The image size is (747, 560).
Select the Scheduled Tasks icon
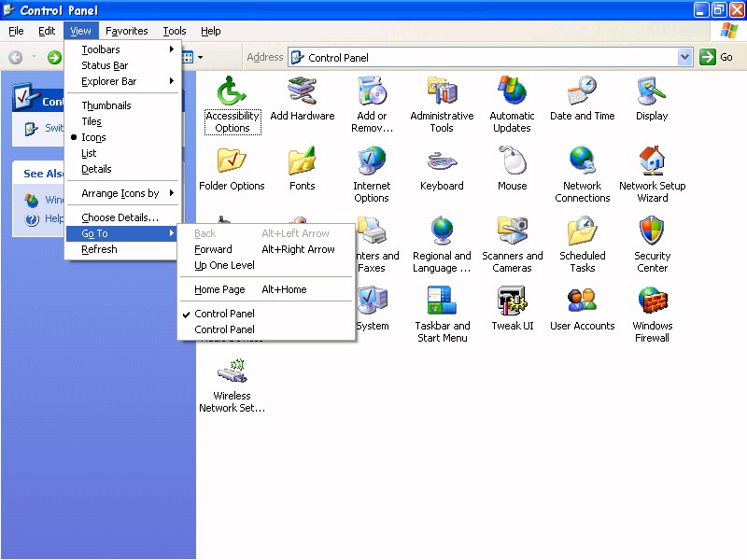click(582, 231)
